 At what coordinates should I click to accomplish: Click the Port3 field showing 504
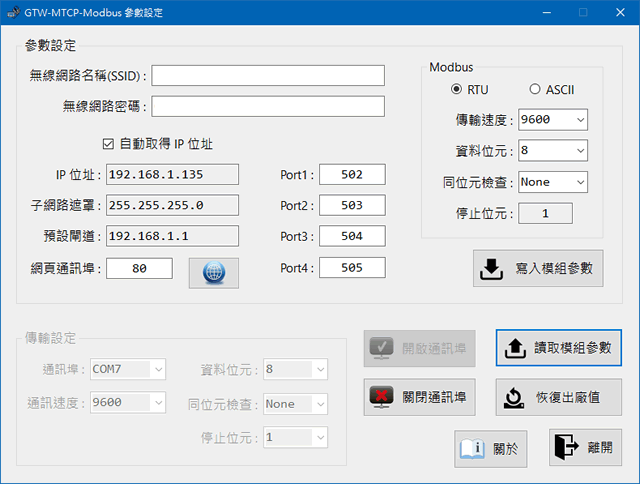point(352,237)
